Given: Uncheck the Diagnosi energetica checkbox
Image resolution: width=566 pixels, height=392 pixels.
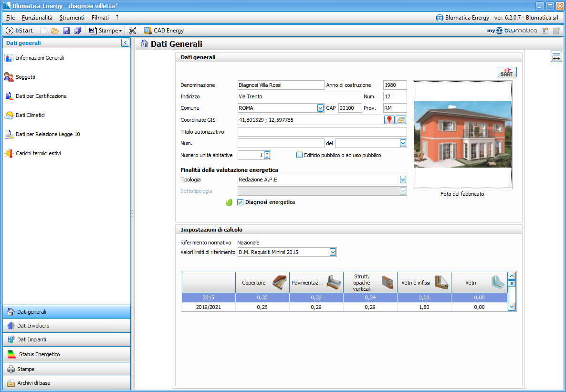Looking at the screenshot, I should (241, 202).
